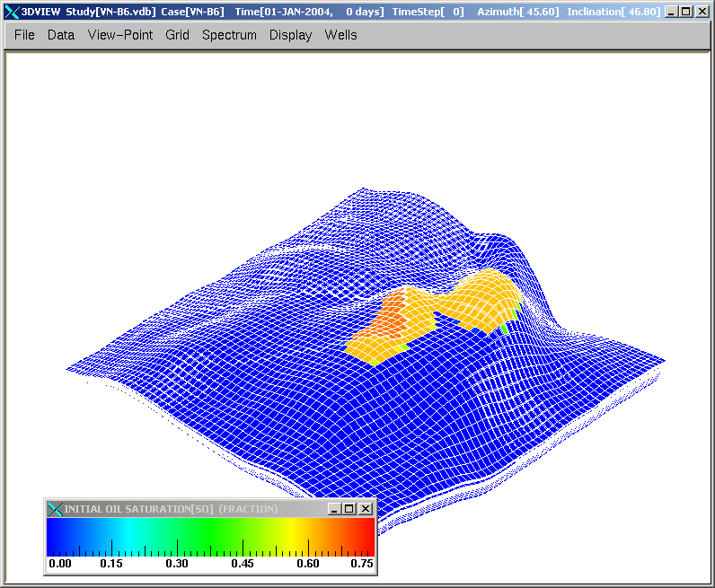Open the Wells menu
The image size is (715, 588).
[x=340, y=35]
